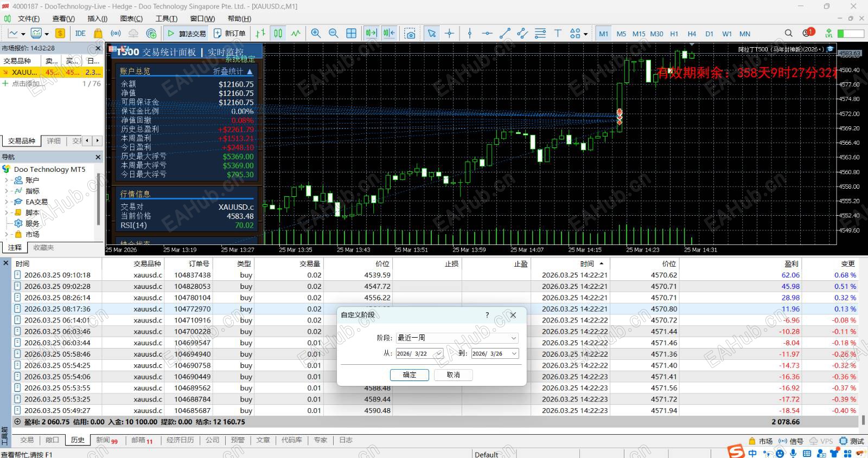Cancel the custom period dialog with 取消

[x=454, y=375]
